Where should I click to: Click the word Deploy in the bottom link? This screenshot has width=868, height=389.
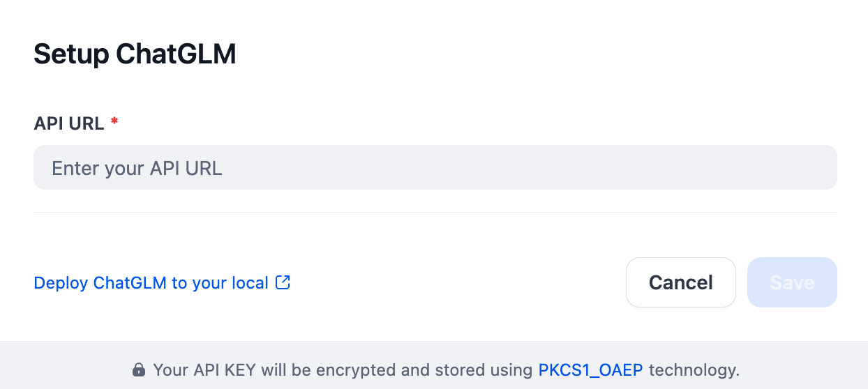coord(61,283)
